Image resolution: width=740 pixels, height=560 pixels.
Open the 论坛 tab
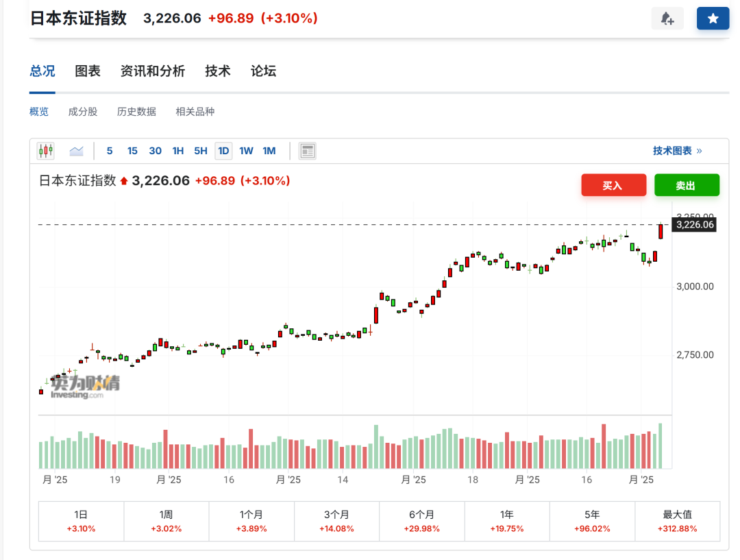(263, 71)
